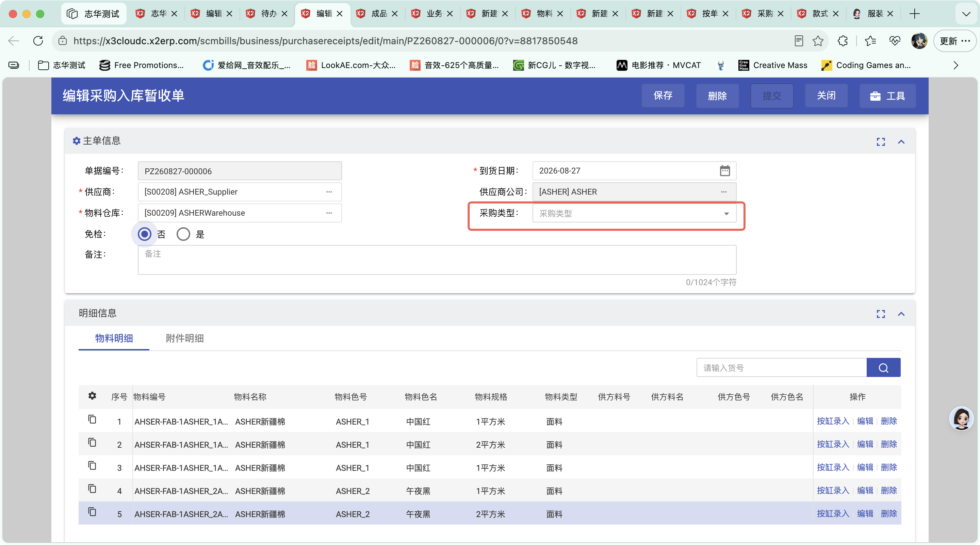Bookmark this page with the star icon
Screen dimensions: 980x545
[818, 41]
